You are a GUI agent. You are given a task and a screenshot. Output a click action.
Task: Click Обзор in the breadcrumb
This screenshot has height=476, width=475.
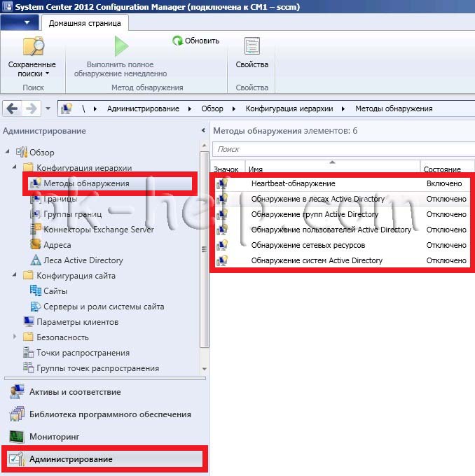click(212, 108)
